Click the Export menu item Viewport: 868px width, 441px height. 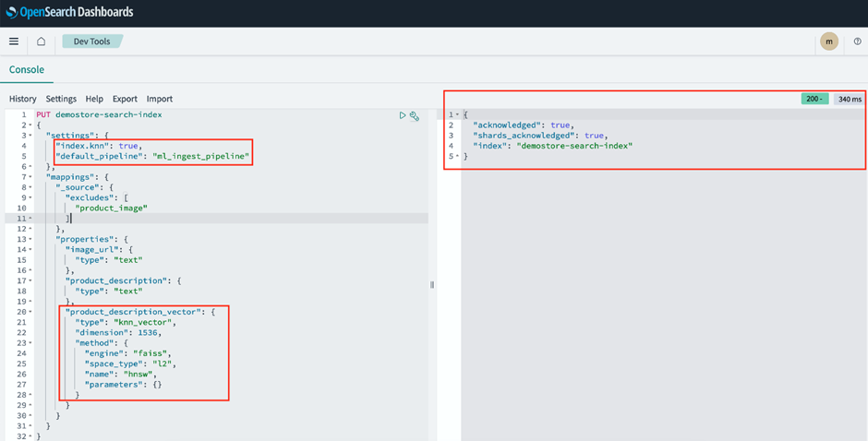coord(125,99)
